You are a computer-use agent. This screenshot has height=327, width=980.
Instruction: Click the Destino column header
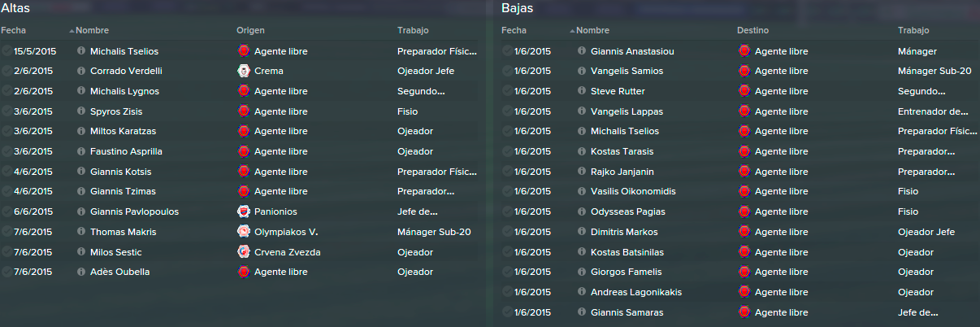pos(753,30)
